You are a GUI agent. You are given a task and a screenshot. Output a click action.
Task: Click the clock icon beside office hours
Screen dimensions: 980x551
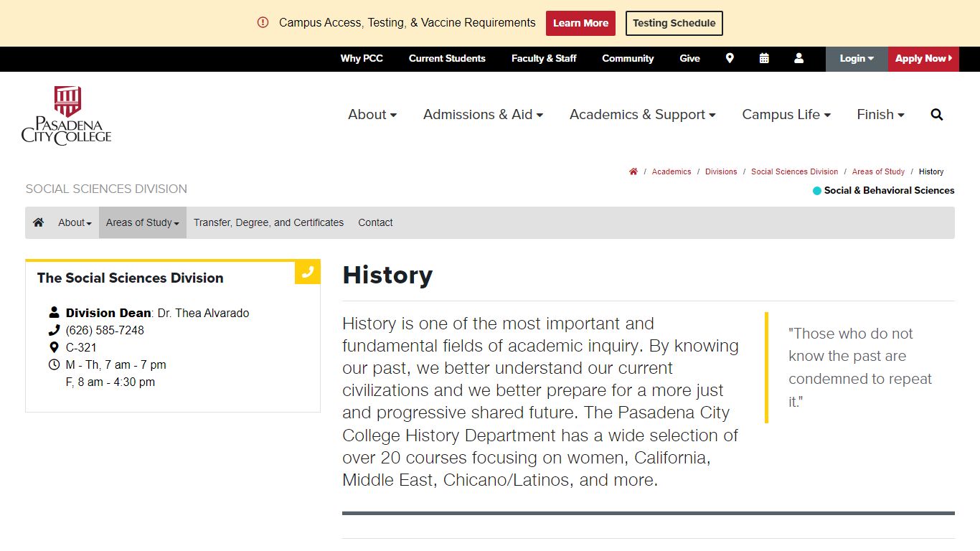point(54,364)
